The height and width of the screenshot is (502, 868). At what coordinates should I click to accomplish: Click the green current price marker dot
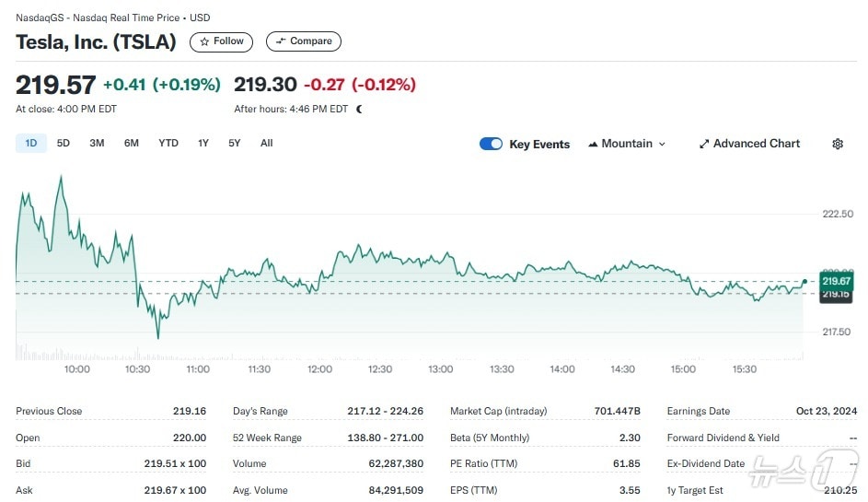[x=805, y=281]
